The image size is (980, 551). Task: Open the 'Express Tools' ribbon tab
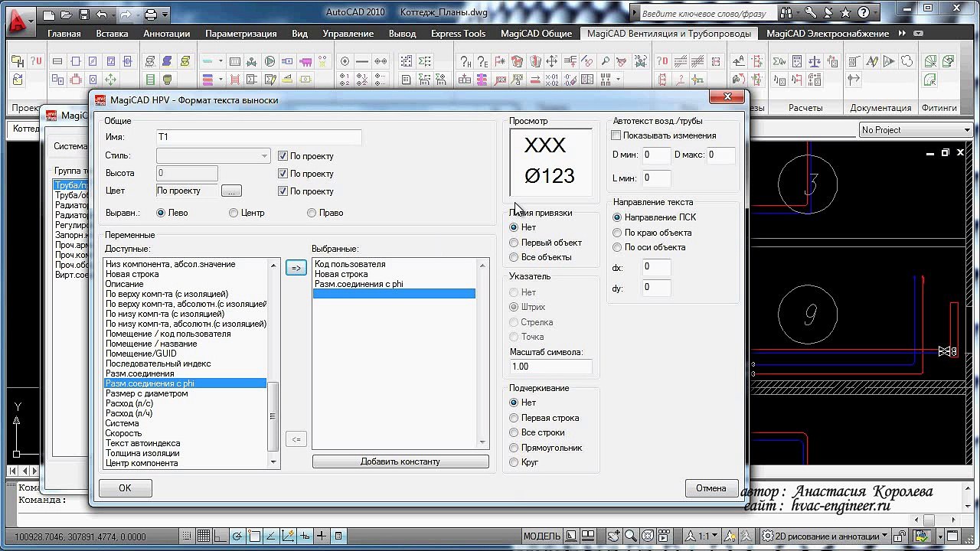point(458,34)
